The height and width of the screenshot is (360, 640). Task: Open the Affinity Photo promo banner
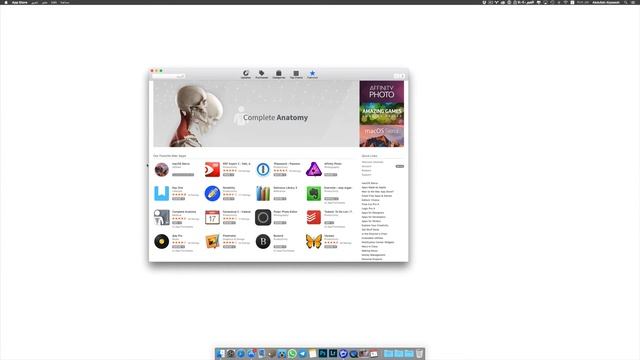click(382, 91)
